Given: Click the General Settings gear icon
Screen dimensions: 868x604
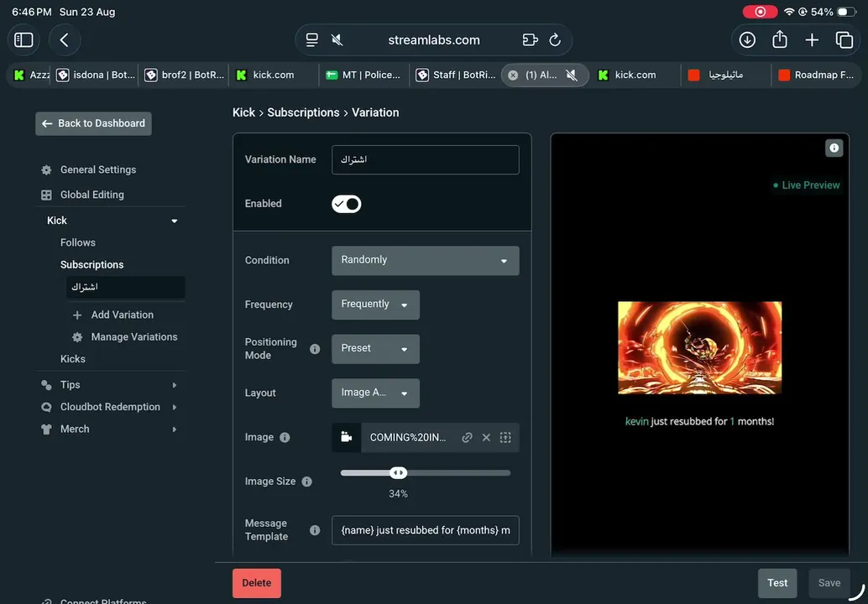Looking at the screenshot, I should pyautogui.click(x=46, y=169).
